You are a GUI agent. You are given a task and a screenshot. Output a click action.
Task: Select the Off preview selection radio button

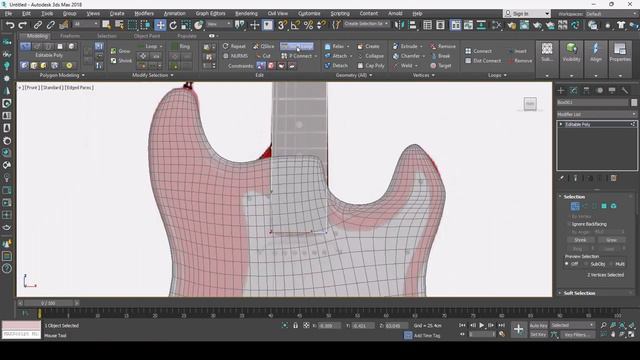tap(567, 264)
